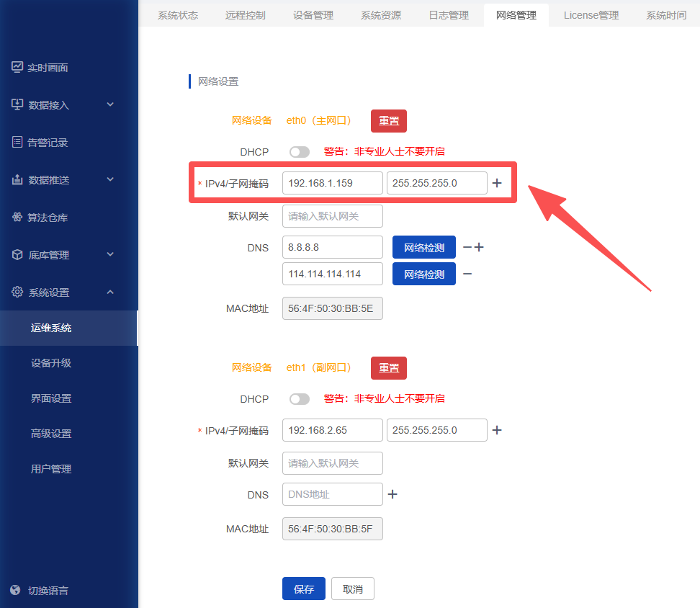Open the 算法仓库 algorithm repository
This screenshot has width=700, height=608.
point(48,218)
